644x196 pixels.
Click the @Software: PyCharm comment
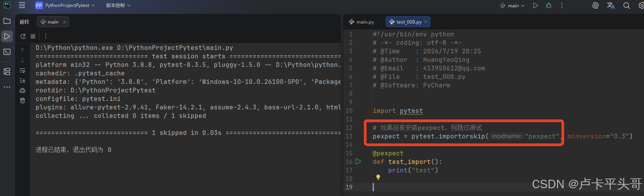[412, 85]
